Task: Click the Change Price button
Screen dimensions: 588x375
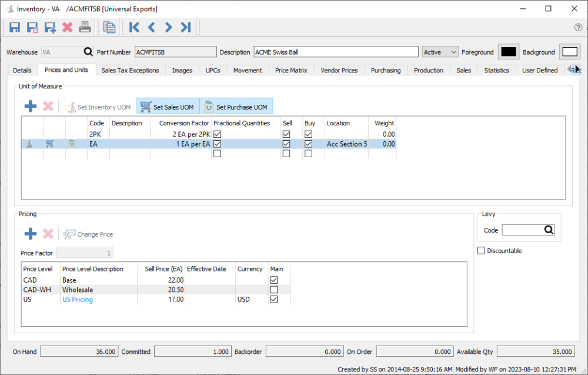Action: 88,234
